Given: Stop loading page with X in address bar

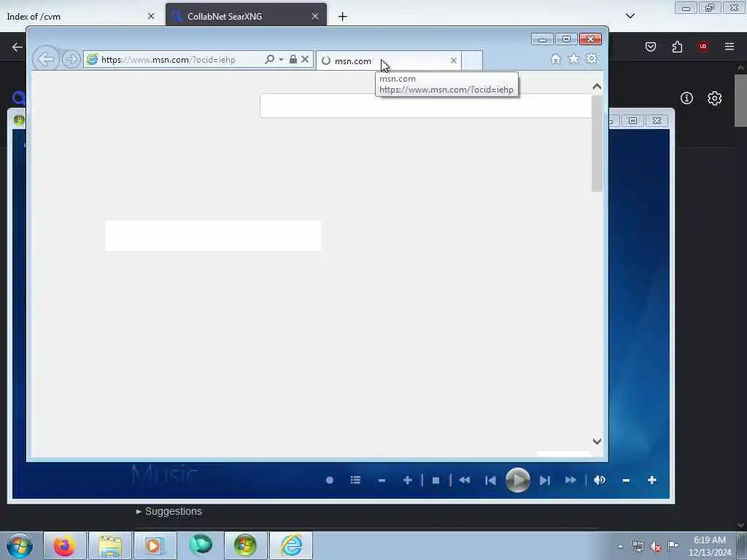Looking at the screenshot, I should (x=305, y=59).
